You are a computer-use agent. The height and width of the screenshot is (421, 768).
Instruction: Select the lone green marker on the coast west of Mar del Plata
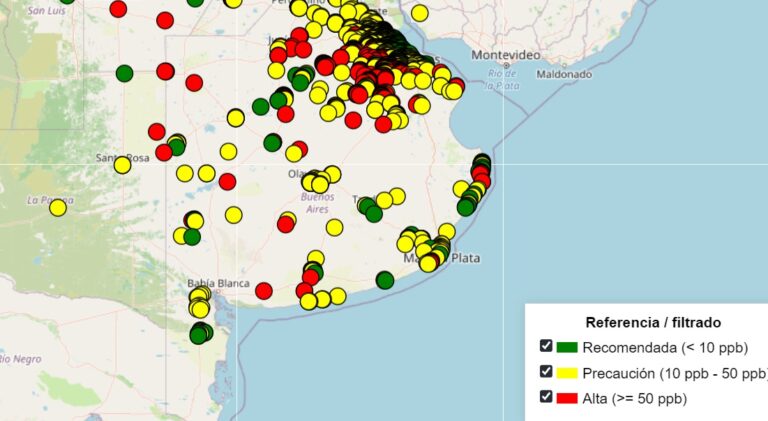tap(385, 280)
